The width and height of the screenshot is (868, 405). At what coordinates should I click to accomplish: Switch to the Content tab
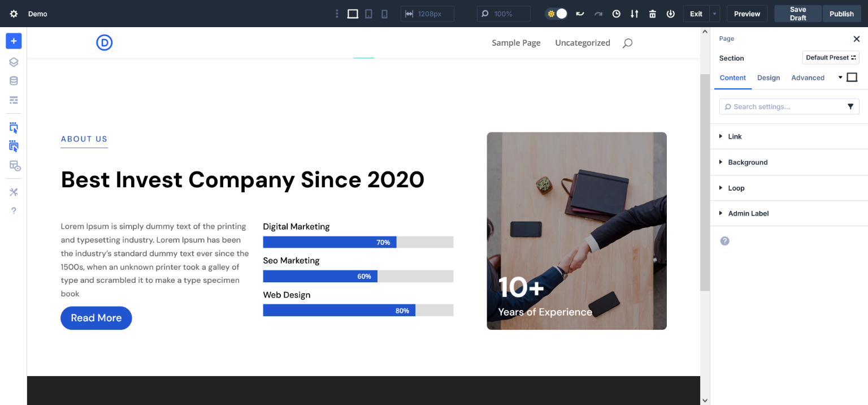733,78
